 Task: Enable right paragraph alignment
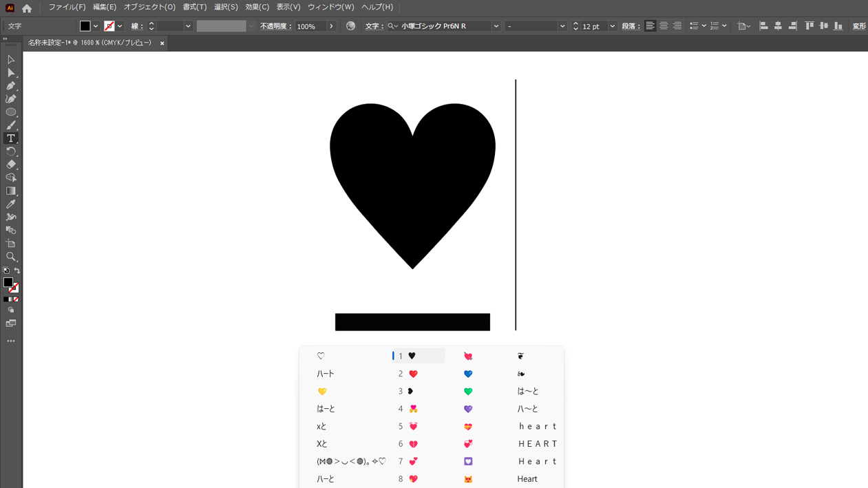click(x=677, y=25)
